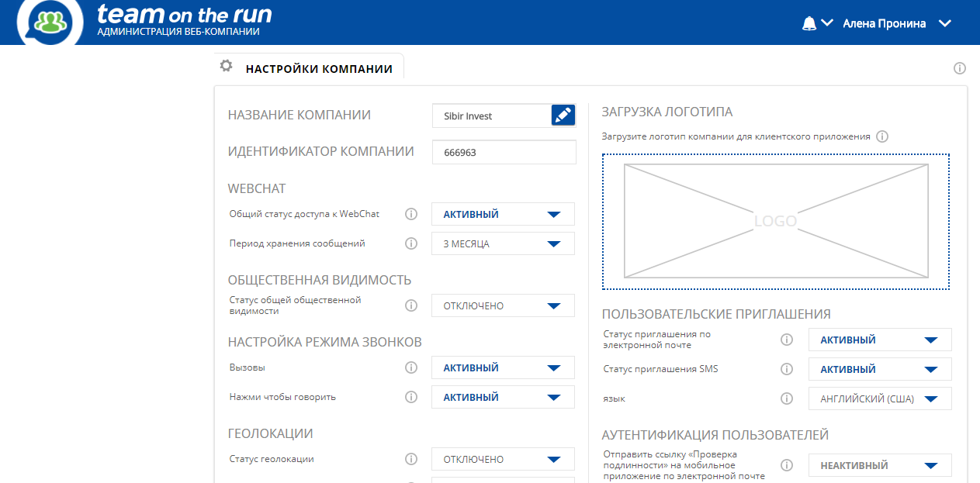Show info for Нажми чтобы говорить
This screenshot has height=483, width=980.
click(x=411, y=397)
